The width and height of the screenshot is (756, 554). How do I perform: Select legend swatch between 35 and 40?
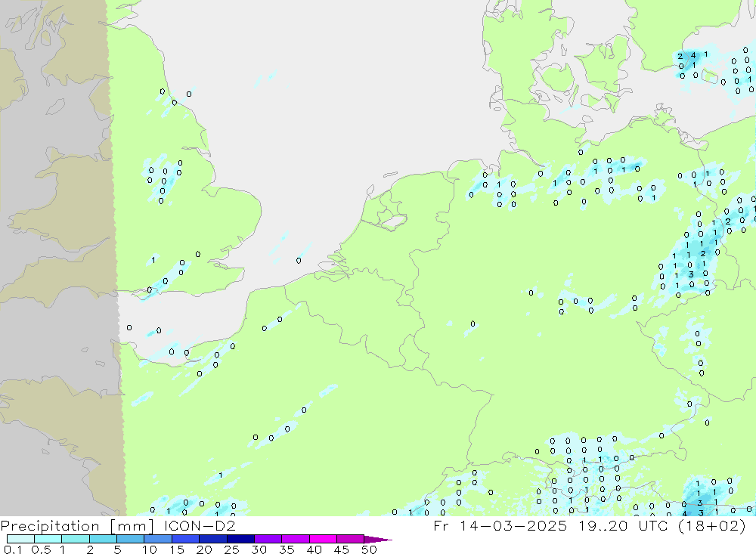coord(295,539)
